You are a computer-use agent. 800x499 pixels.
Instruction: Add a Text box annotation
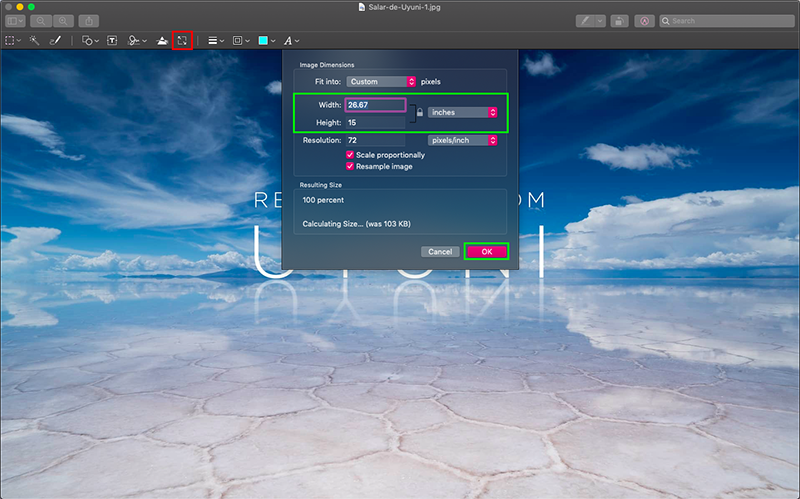(x=112, y=41)
